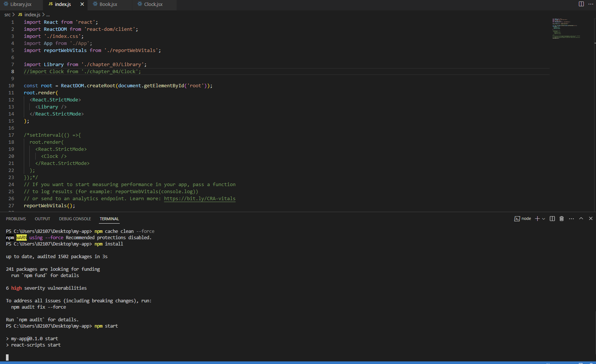This screenshot has height=364, width=596.
Task: Open the terminal launch profile dropdown
Action: pos(544,219)
